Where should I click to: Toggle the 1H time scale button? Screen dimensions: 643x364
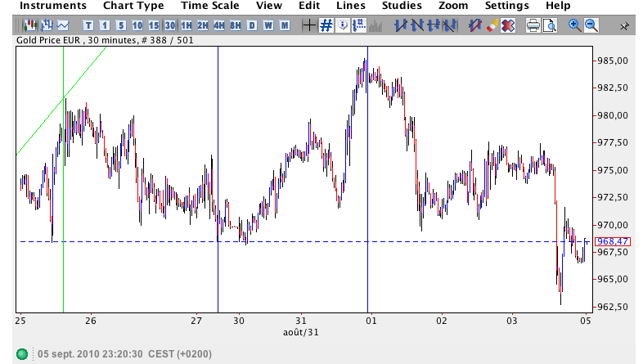tap(187, 25)
